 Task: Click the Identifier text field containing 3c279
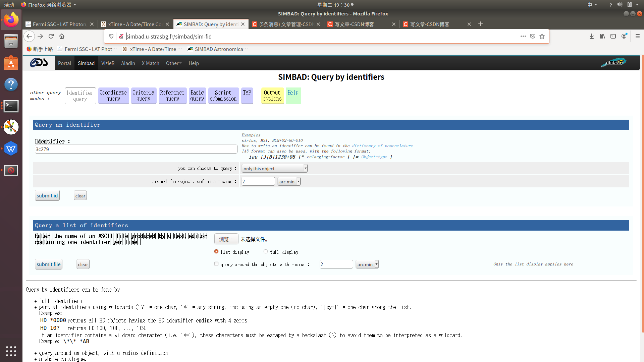pyautogui.click(x=136, y=149)
